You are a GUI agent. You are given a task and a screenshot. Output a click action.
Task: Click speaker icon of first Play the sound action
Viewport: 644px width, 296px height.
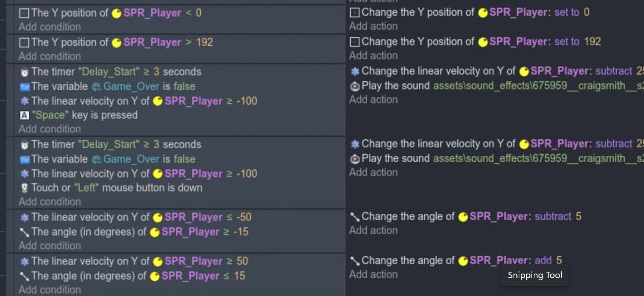tap(355, 86)
